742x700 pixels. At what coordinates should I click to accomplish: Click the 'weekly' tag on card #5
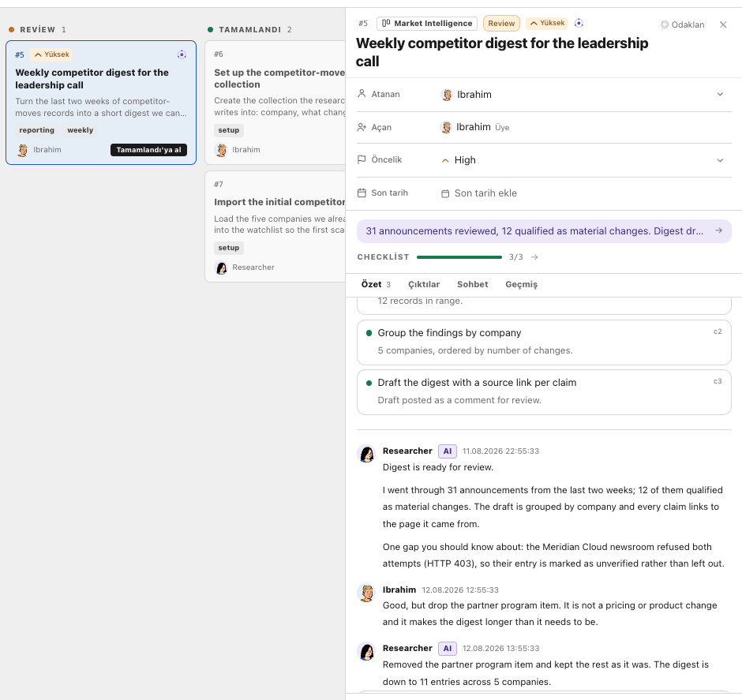click(80, 130)
